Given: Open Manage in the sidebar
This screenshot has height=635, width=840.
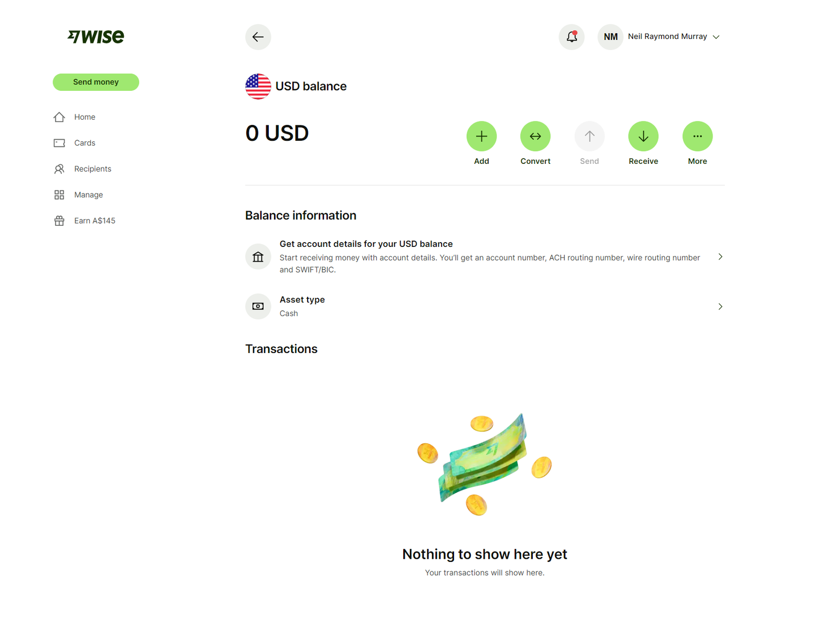Looking at the screenshot, I should (x=88, y=195).
